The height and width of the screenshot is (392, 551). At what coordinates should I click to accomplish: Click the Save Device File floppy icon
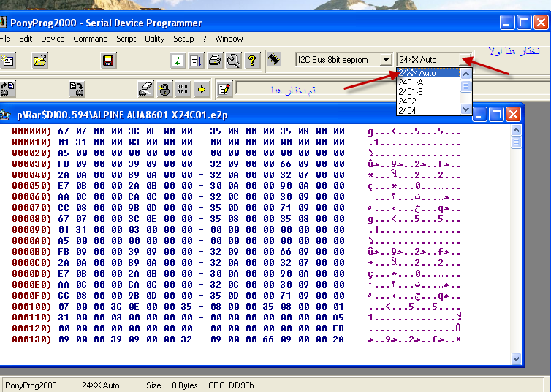tap(108, 61)
